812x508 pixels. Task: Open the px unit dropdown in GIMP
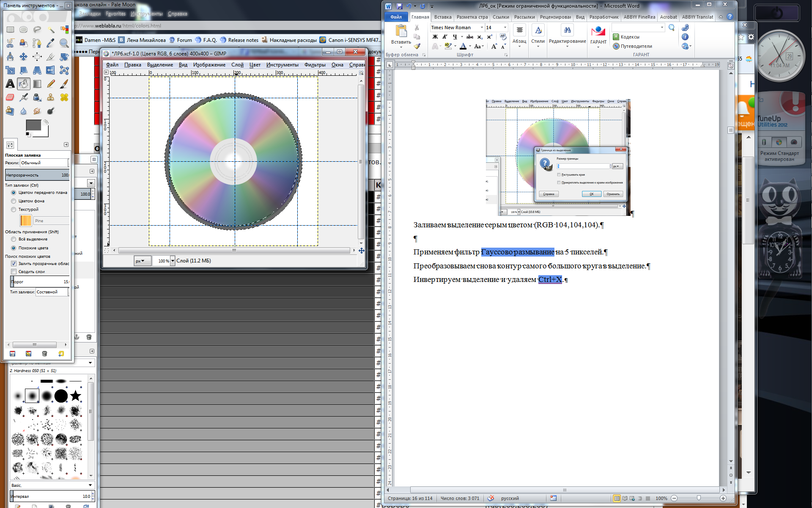[x=142, y=261]
